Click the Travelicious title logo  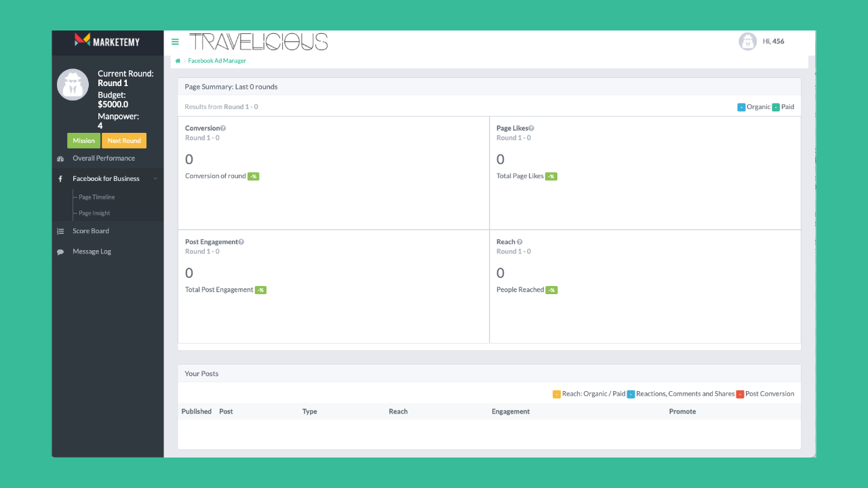pos(258,42)
